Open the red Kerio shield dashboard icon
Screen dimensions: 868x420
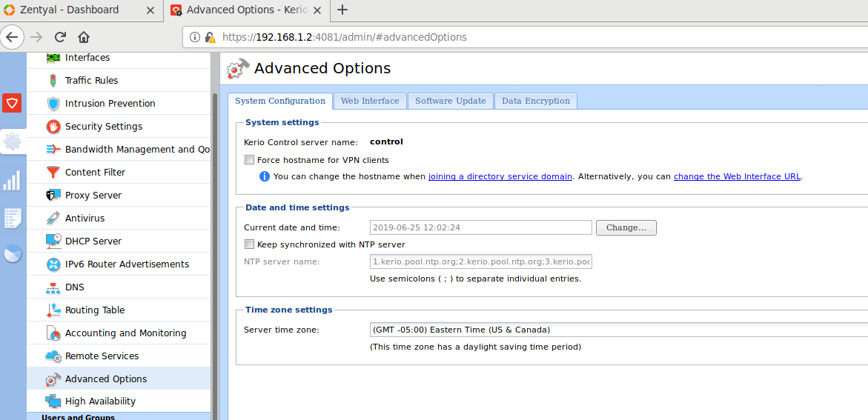pos(12,103)
